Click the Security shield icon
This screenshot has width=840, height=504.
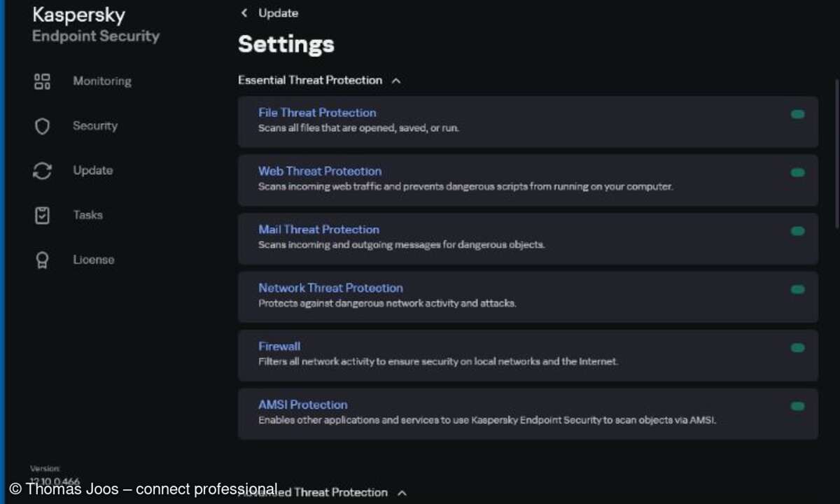pyautogui.click(x=42, y=127)
